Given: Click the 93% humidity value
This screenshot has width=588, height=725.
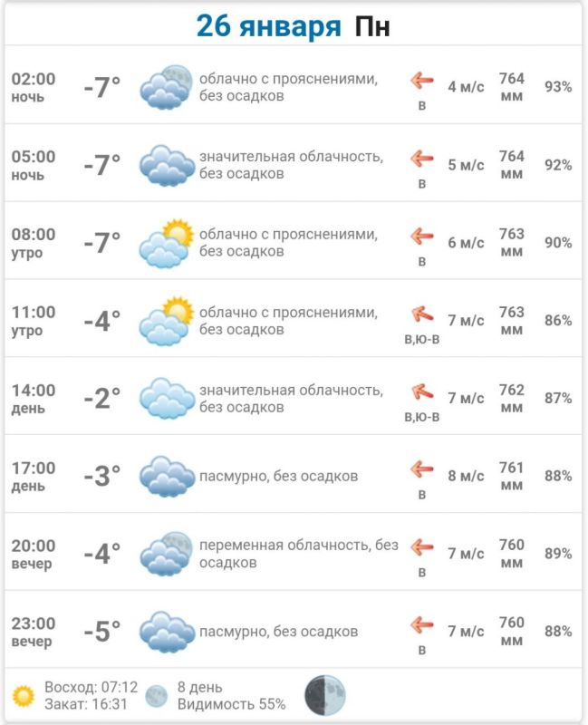Looking at the screenshot, I should coord(558,87).
